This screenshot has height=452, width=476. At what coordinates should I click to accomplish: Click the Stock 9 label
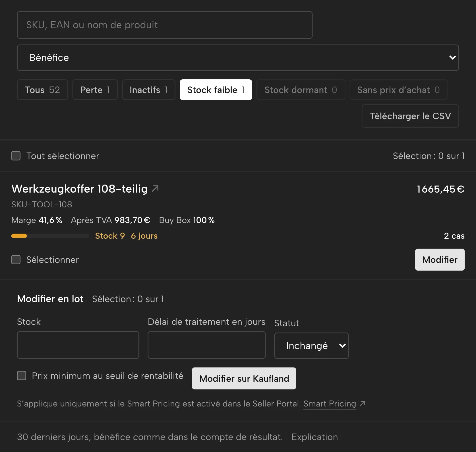point(110,236)
